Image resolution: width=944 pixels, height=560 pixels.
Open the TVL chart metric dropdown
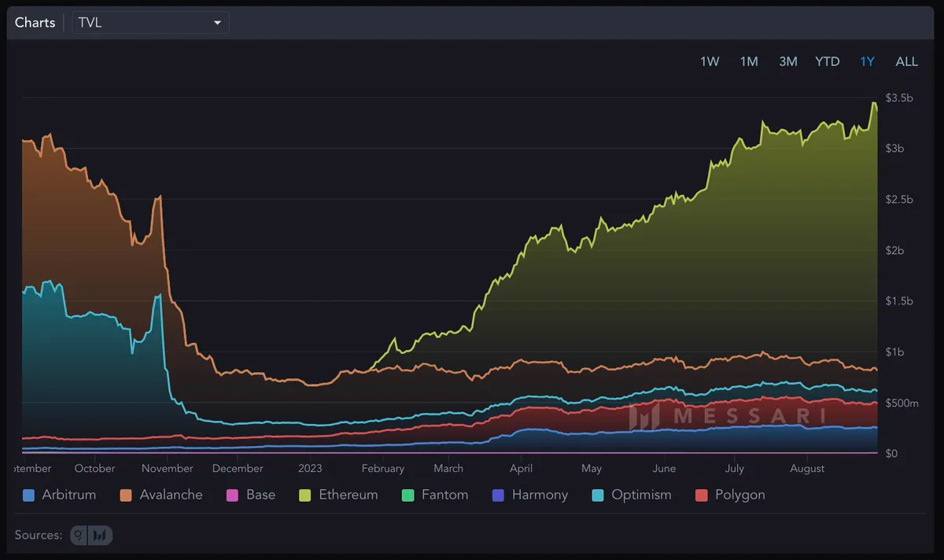tap(150, 23)
